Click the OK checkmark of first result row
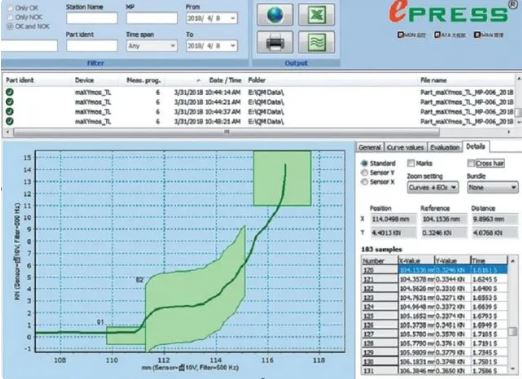This screenshot has height=379, width=522. [10, 92]
